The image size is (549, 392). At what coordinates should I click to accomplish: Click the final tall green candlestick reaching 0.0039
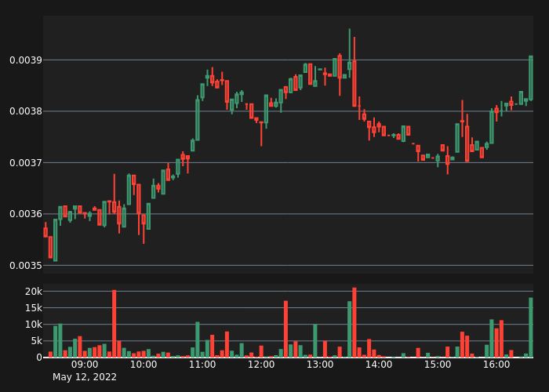(x=531, y=78)
